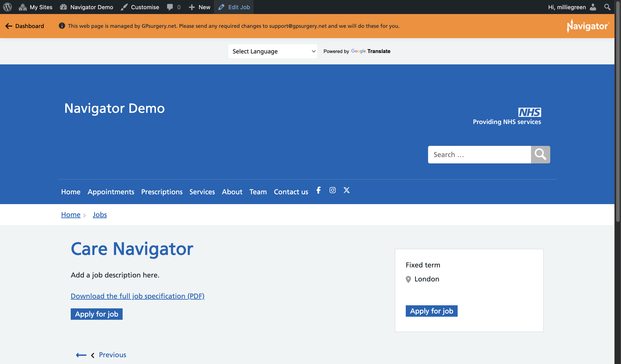Screen dimensions: 621x364
Task: Open the Services nav item
Action: [202, 192]
